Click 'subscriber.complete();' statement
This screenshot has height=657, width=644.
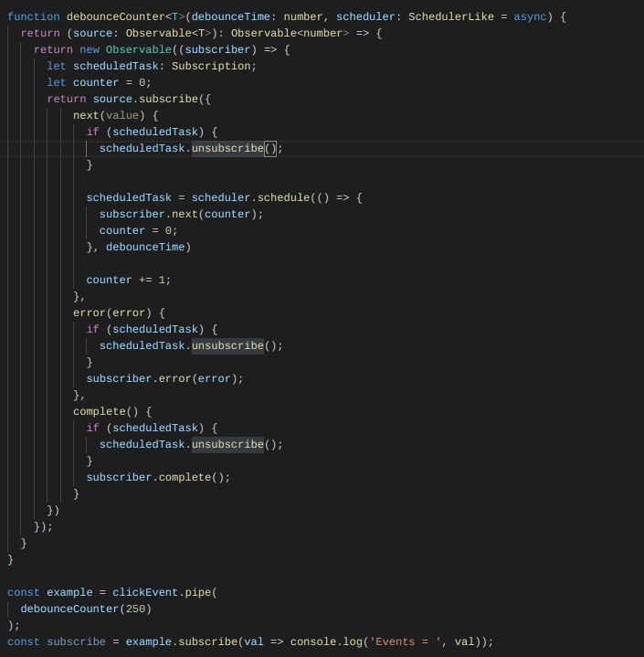[x=158, y=477]
